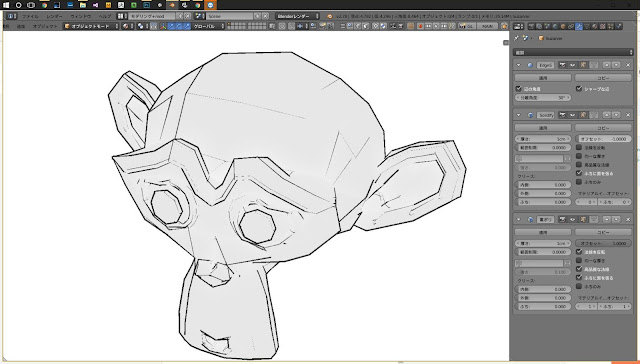Open the オブジェクト menu in 3D view header

(45, 26)
